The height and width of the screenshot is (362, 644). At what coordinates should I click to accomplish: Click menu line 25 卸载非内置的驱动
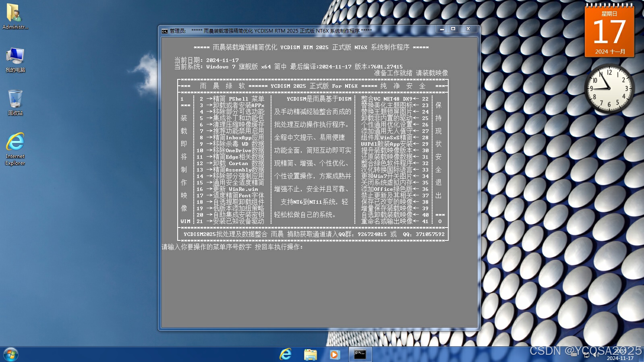(395, 118)
